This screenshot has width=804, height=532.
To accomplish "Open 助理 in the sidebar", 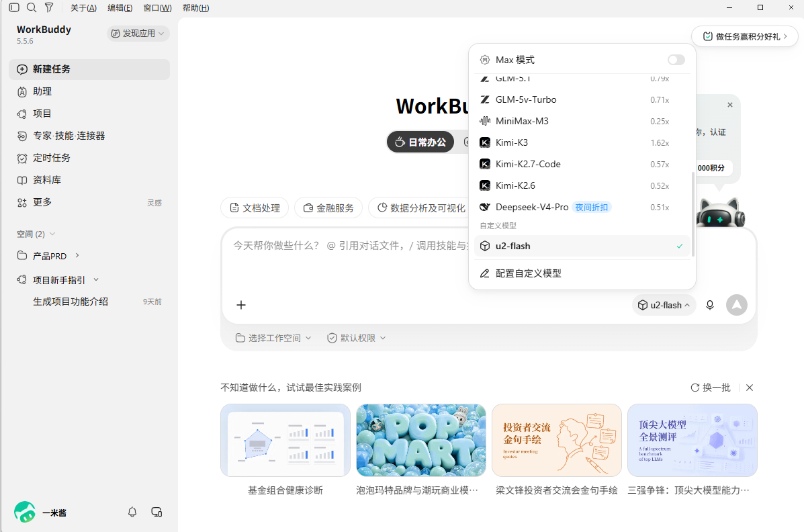I will click(x=89, y=91).
